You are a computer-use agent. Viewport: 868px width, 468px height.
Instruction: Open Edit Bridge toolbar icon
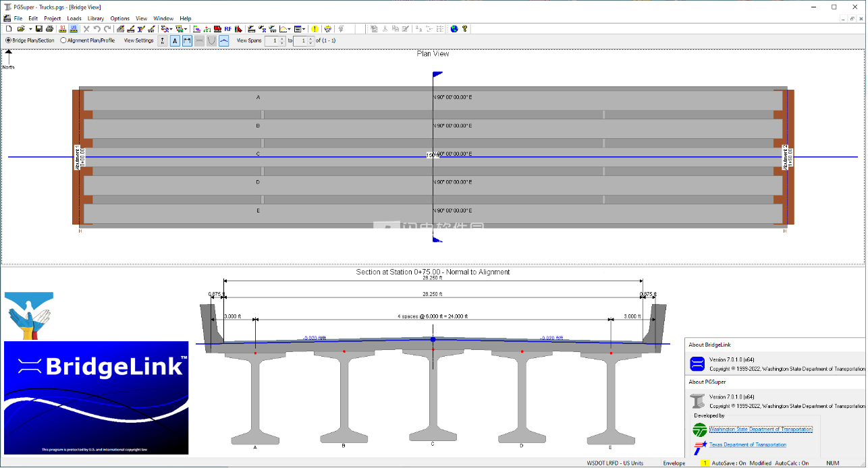tap(130, 29)
